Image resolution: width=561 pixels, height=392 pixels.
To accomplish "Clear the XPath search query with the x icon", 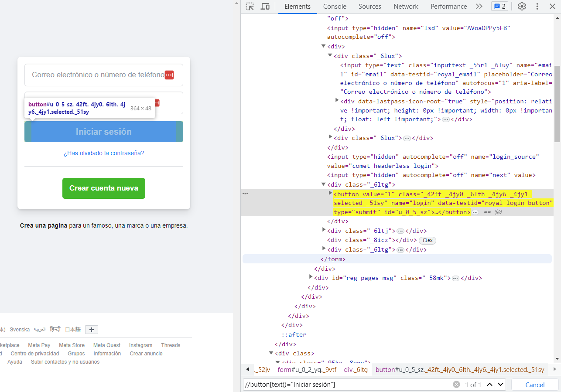I will [x=456, y=384].
